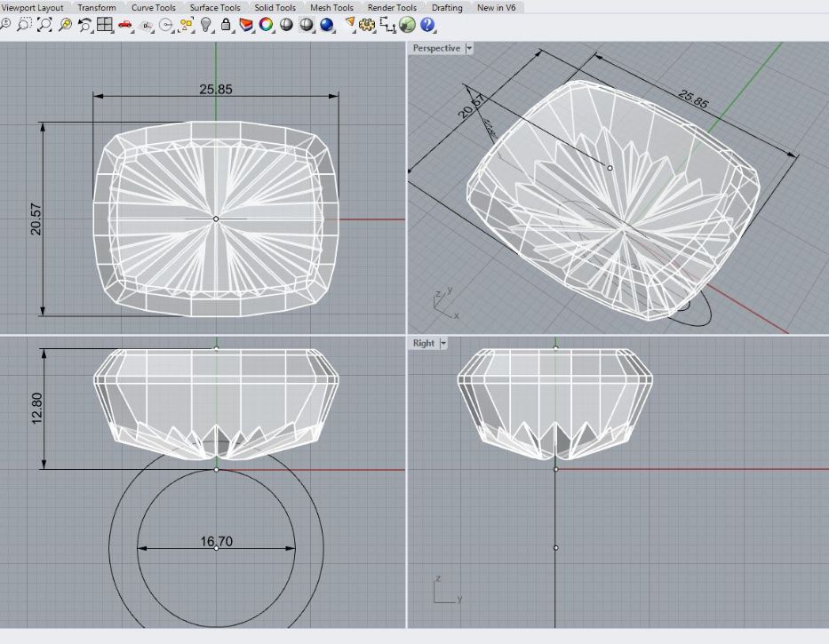Click the Zoom Extents magnifier icon
Image resolution: width=829 pixels, height=644 pixels.
pyautogui.click(x=44, y=25)
